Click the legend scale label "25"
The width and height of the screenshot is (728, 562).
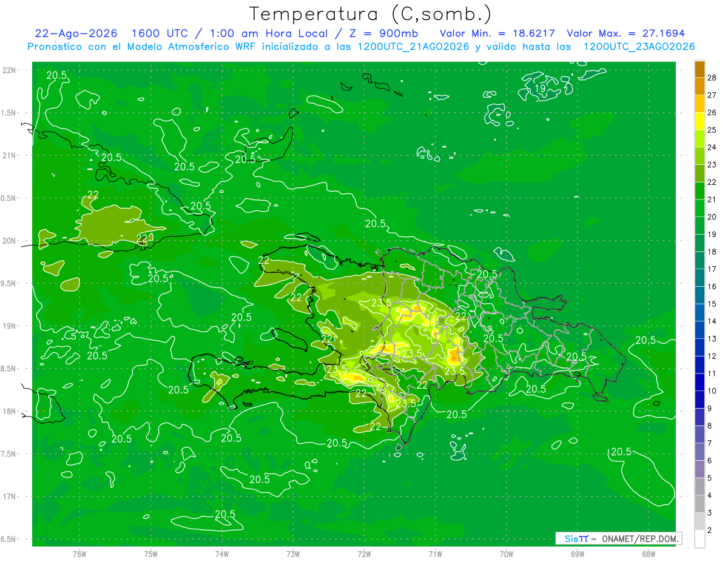712,130
